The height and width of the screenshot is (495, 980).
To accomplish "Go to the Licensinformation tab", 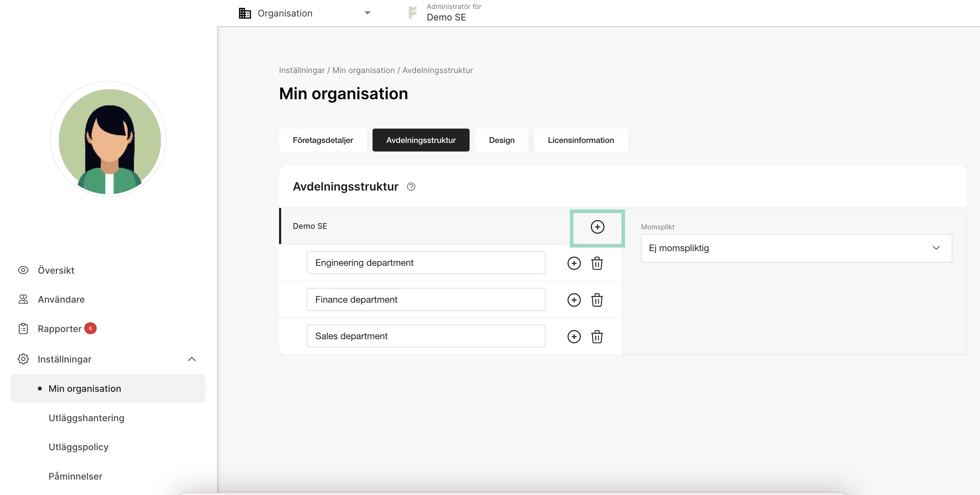I will [x=581, y=140].
